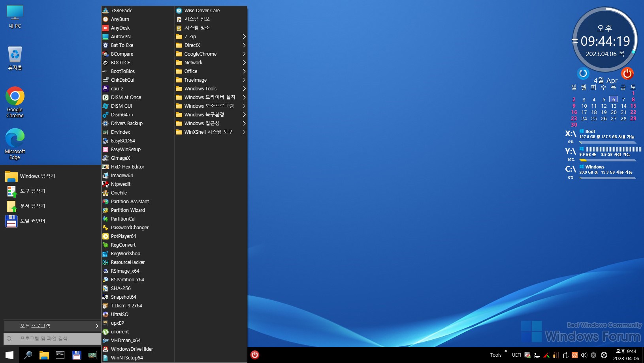This screenshot has width=644, height=363.
Task: Expand the DirectX folder submenu
Action: coord(211,45)
